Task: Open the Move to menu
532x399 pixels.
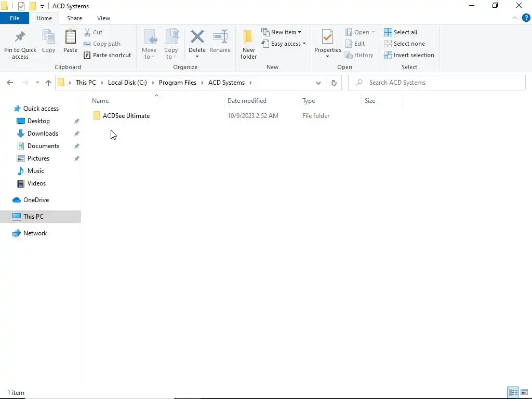Action: [x=149, y=44]
